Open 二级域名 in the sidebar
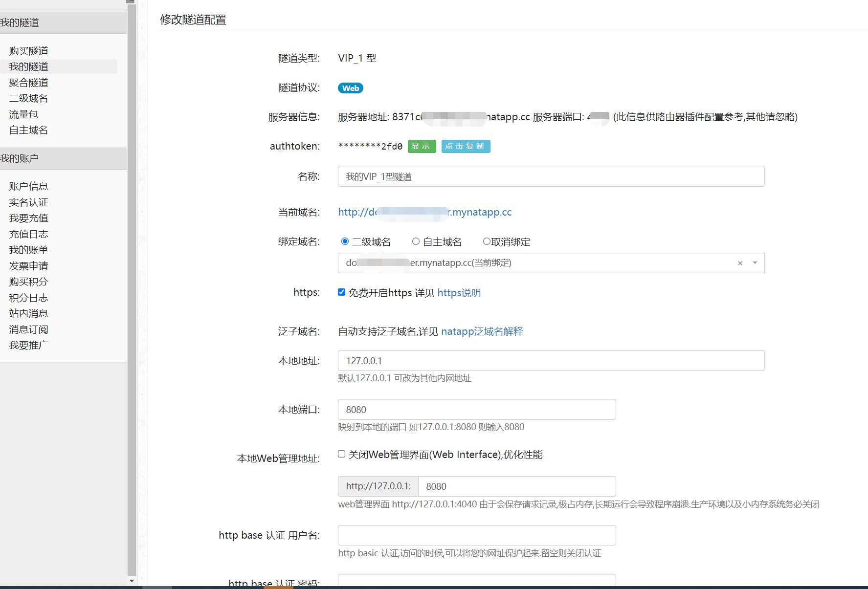The height and width of the screenshot is (589, 868). pyautogui.click(x=28, y=98)
